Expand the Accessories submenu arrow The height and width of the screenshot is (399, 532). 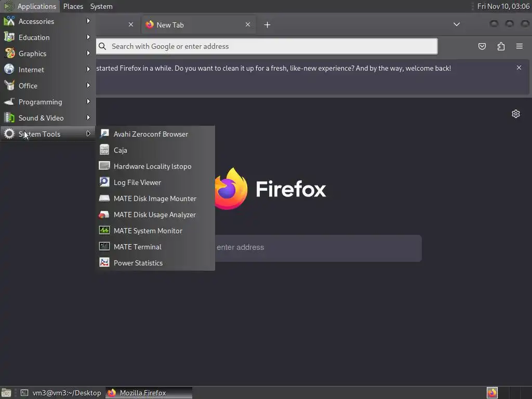[88, 21]
